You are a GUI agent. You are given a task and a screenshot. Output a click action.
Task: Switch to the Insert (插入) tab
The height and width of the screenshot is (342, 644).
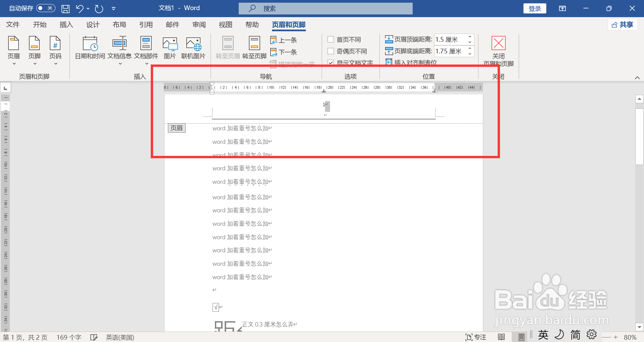(66, 25)
